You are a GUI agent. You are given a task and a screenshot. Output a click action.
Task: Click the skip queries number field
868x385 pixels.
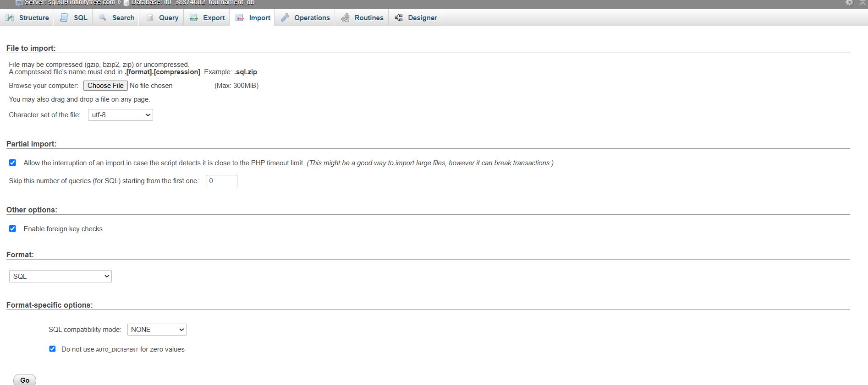click(222, 181)
